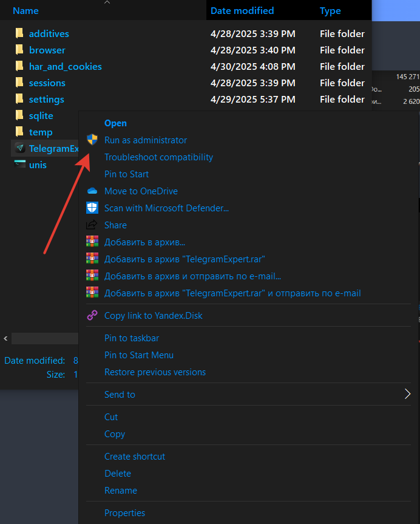Choose Create shortcut menu entry

pos(135,457)
